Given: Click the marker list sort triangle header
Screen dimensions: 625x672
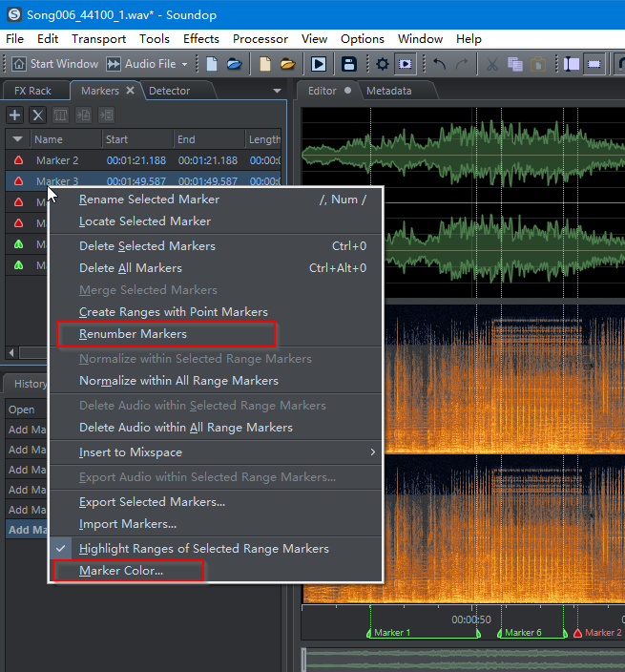Looking at the screenshot, I should click(17, 139).
